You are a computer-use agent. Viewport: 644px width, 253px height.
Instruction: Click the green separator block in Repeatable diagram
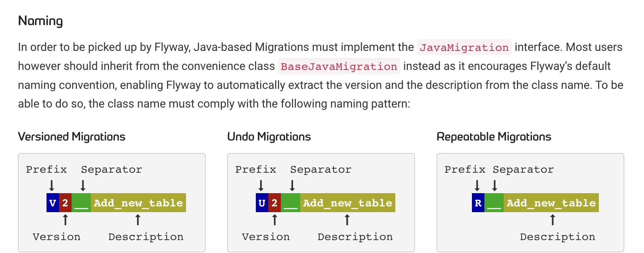coord(494,203)
